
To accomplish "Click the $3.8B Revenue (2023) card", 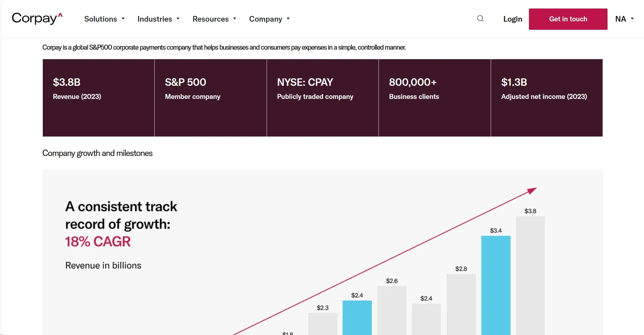I will 98,98.
